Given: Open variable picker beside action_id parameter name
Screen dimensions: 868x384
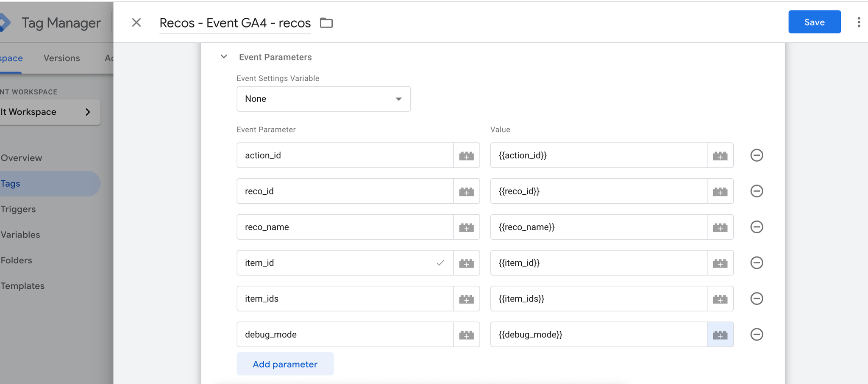Looking at the screenshot, I should point(467,155).
